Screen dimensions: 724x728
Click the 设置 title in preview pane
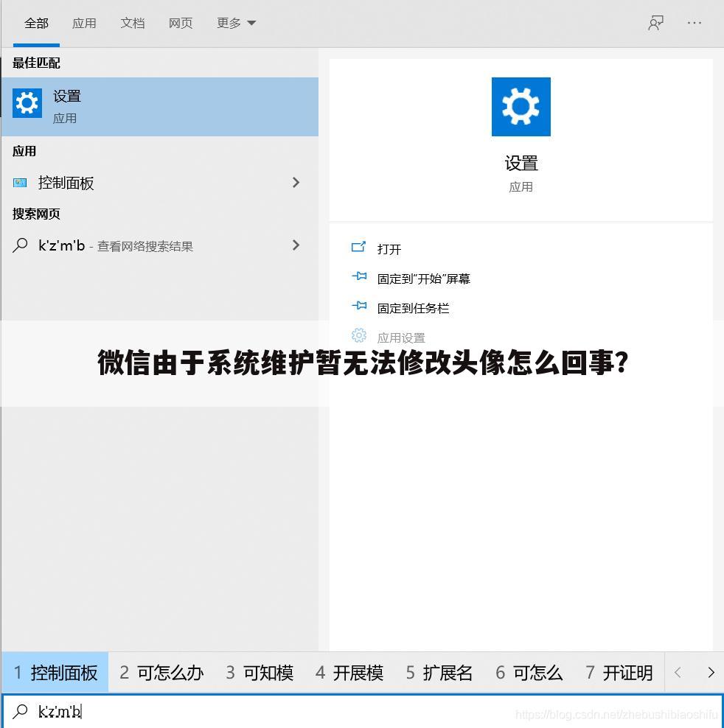pos(521,164)
